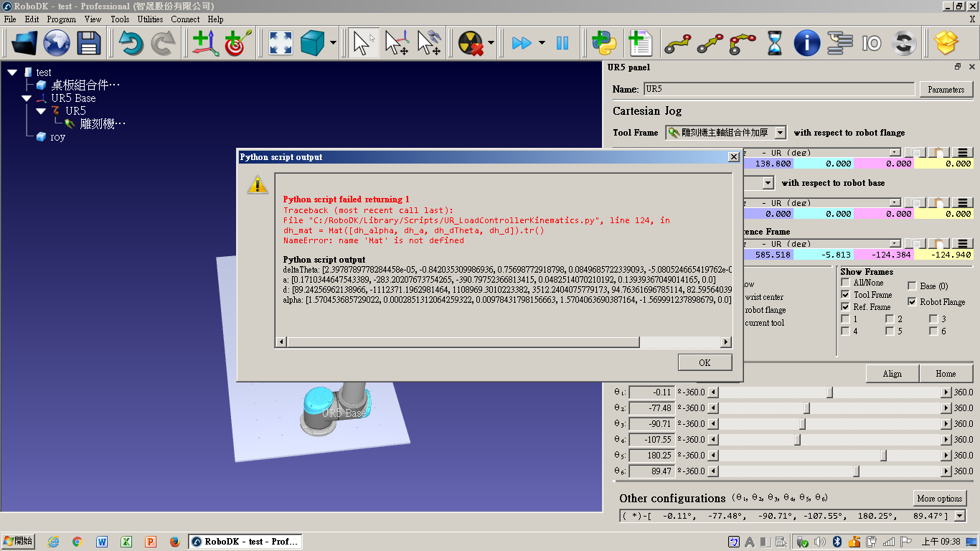Click the Home button in UR5 panel
Image resolution: width=980 pixels, height=551 pixels.
(x=946, y=374)
